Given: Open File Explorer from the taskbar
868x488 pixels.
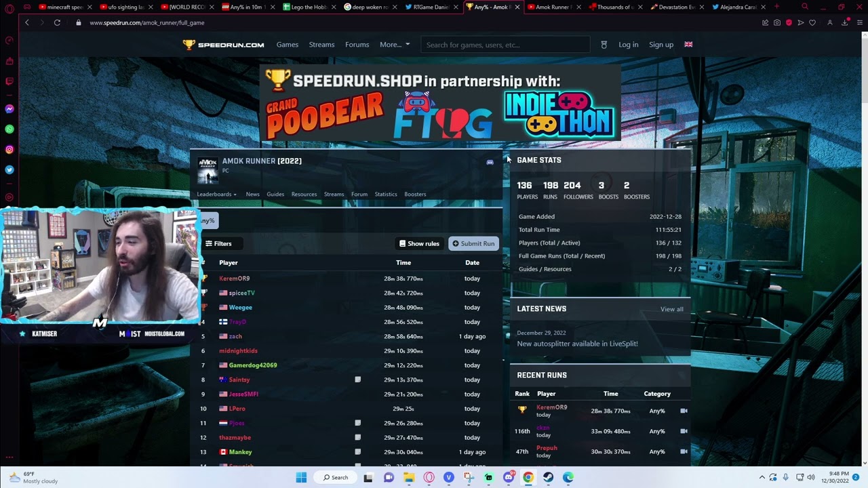Looking at the screenshot, I should [409, 477].
